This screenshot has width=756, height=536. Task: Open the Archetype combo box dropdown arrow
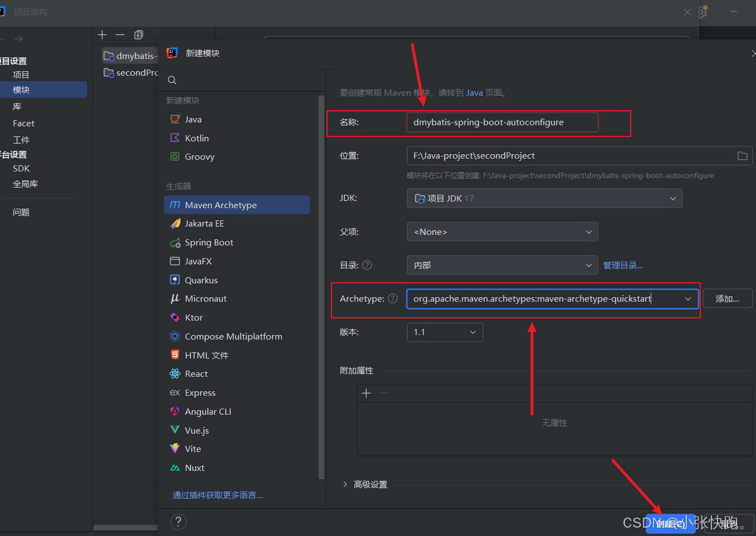click(688, 299)
